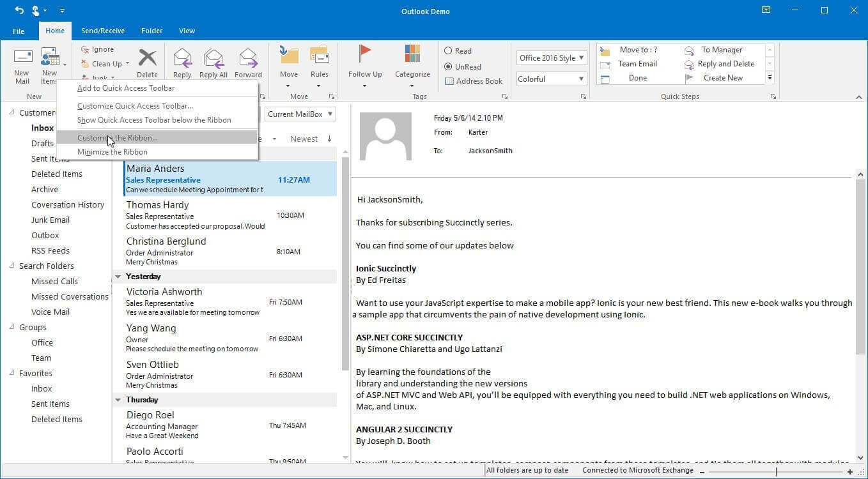Collapse the Thursday message group
Image resolution: width=868 pixels, height=479 pixels.
click(118, 400)
